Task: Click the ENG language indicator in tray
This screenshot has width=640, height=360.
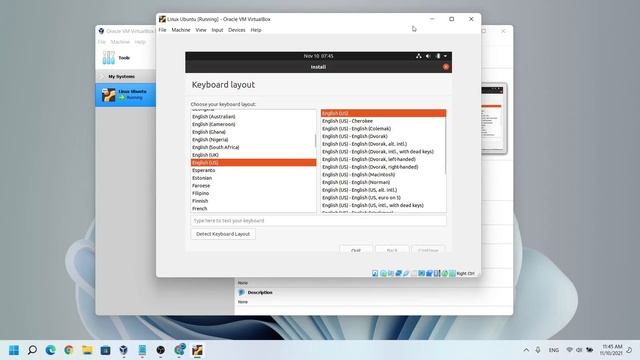Action: [553, 350]
